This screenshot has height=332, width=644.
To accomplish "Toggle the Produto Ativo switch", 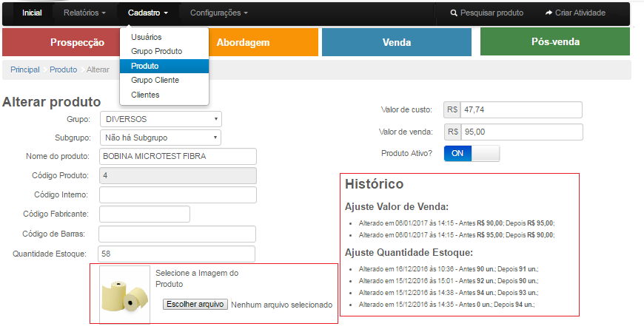I will pos(472,153).
